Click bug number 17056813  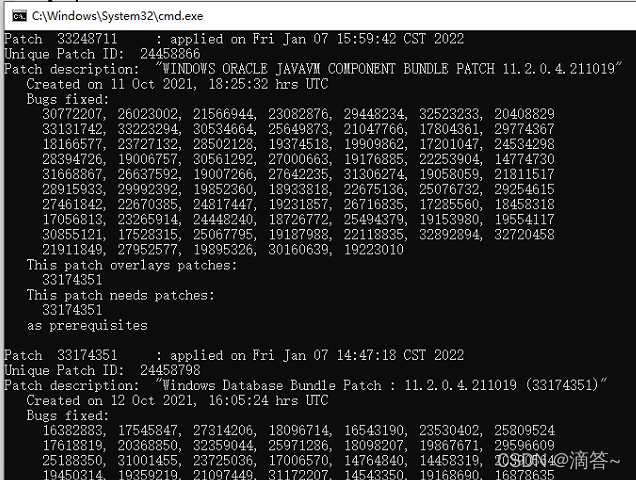click(73, 220)
